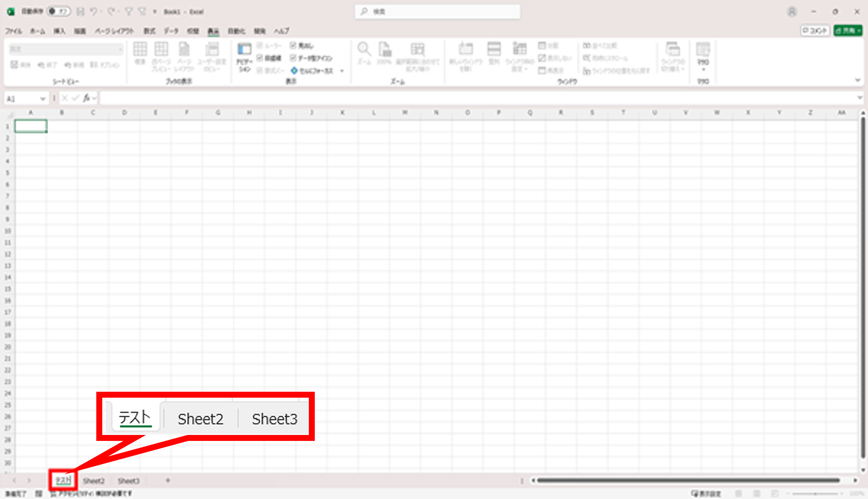
Task: Click the 整列 arrange windows icon
Action: (x=494, y=50)
